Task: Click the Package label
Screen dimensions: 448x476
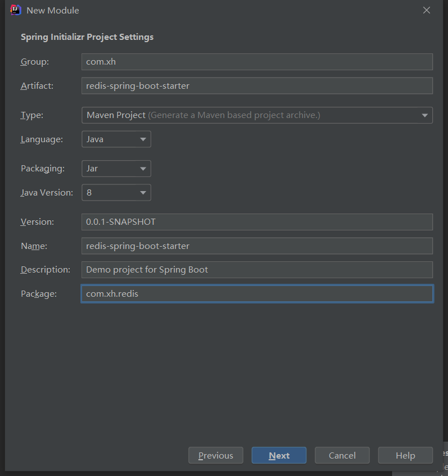Action: [x=39, y=294]
